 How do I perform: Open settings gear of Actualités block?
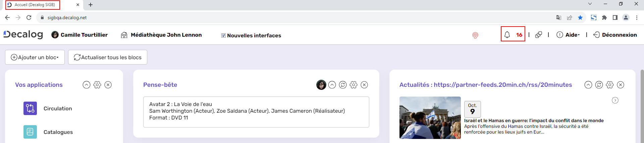tap(610, 85)
